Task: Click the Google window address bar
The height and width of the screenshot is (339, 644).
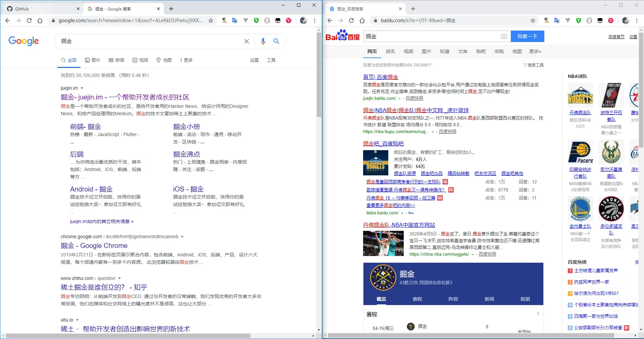Action: pyautogui.click(x=130, y=20)
